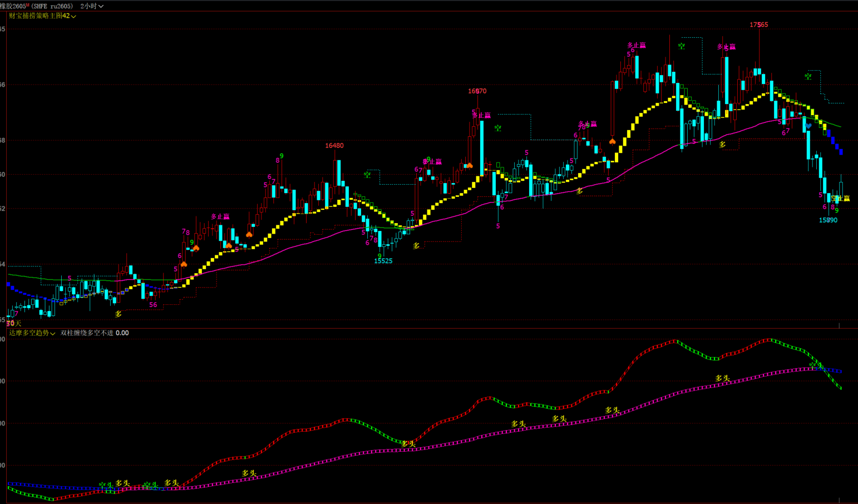This screenshot has height=504, width=858.
Task: Click the blue heart signal marker
Action: pos(808,126)
